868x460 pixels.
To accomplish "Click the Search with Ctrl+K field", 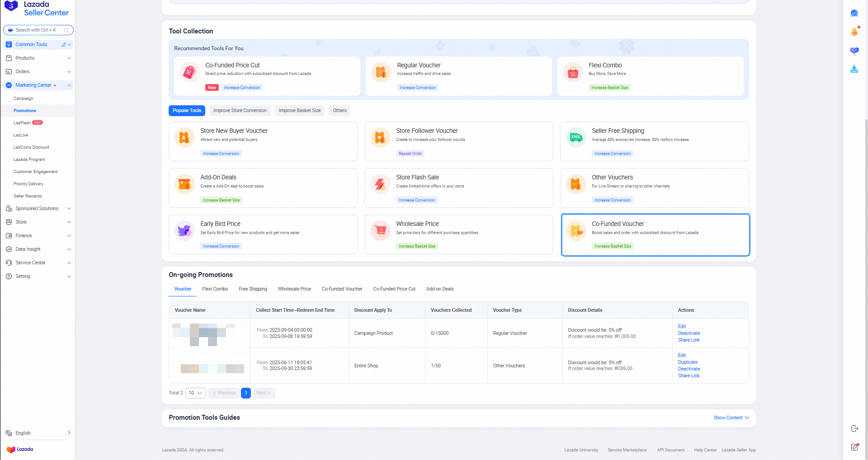I will point(38,30).
